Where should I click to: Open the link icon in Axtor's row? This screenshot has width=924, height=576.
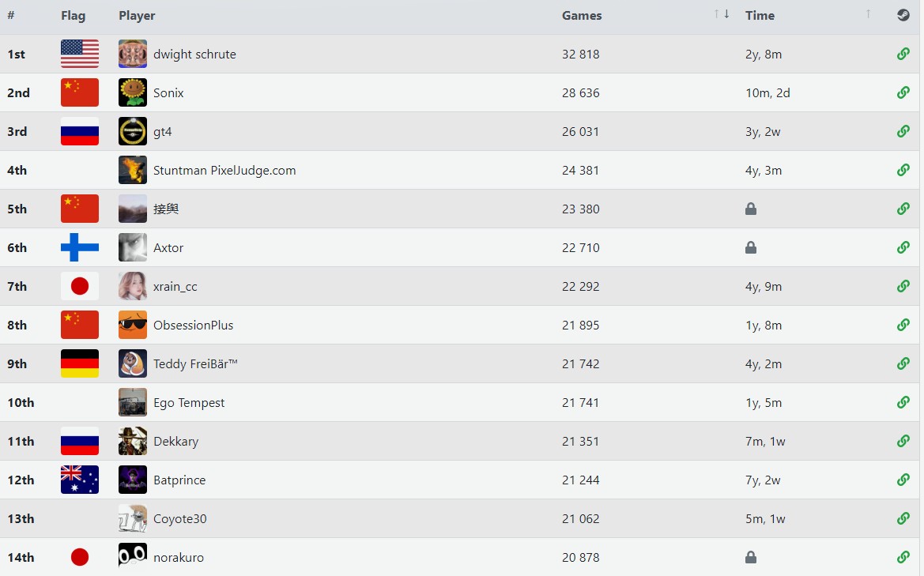[903, 247]
